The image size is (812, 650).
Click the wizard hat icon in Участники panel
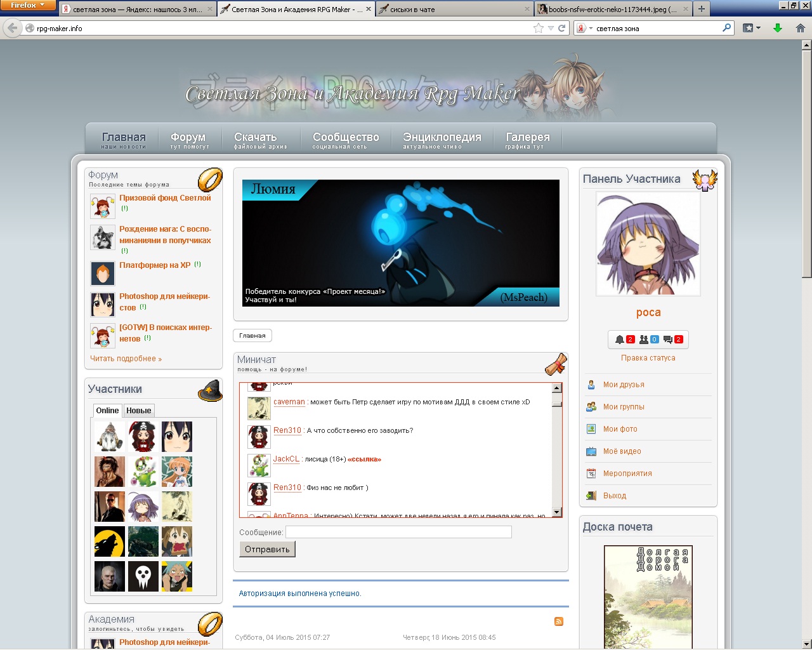point(210,390)
